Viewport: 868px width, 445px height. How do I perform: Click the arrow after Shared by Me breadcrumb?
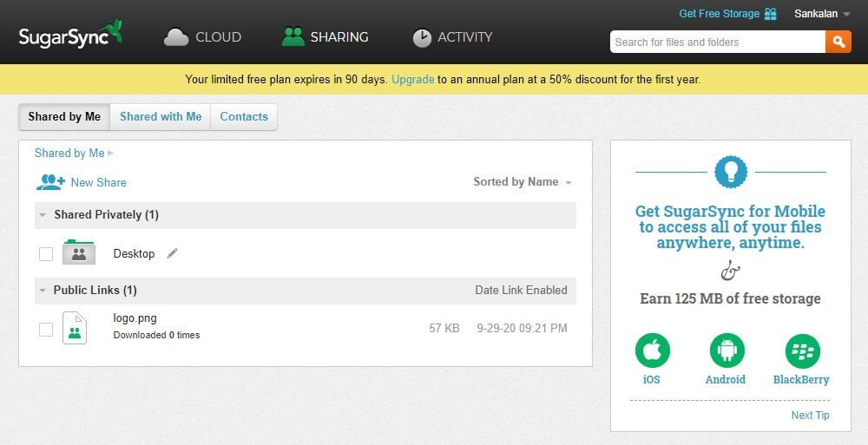pyautogui.click(x=111, y=154)
